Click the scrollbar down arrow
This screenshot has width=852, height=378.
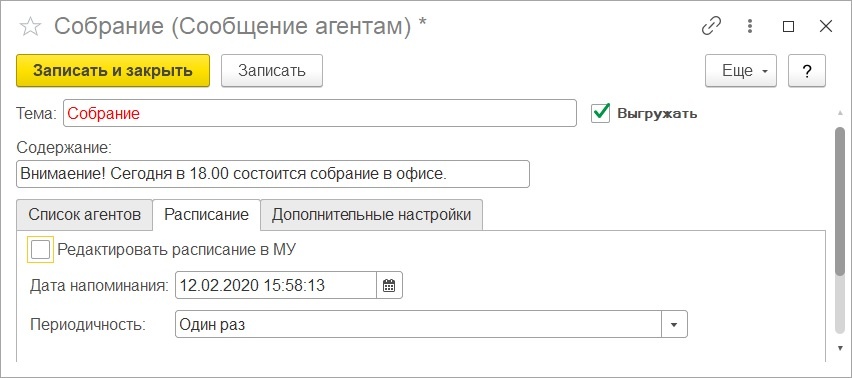[x=840, y=348]
